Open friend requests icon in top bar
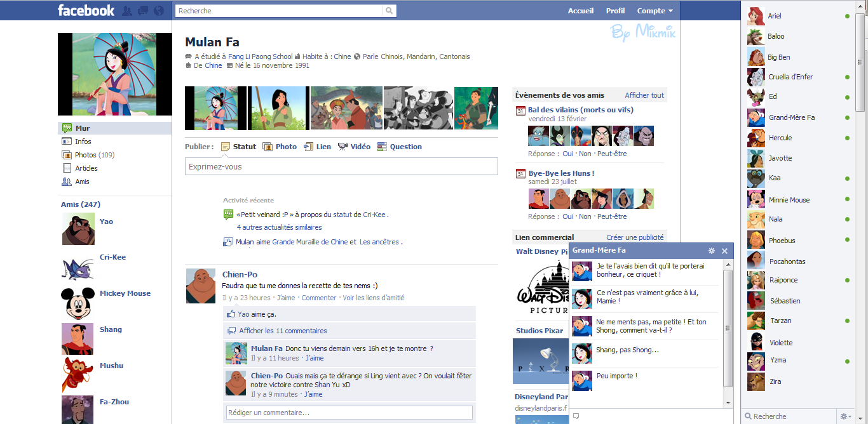868x424 pixels. click(x=127, y=11)
